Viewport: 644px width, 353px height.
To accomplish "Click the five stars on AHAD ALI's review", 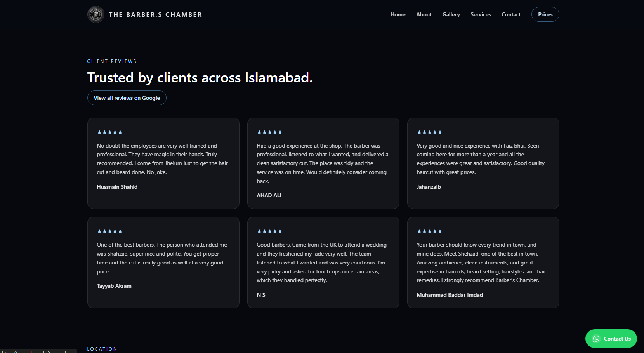I will [269, 132].
